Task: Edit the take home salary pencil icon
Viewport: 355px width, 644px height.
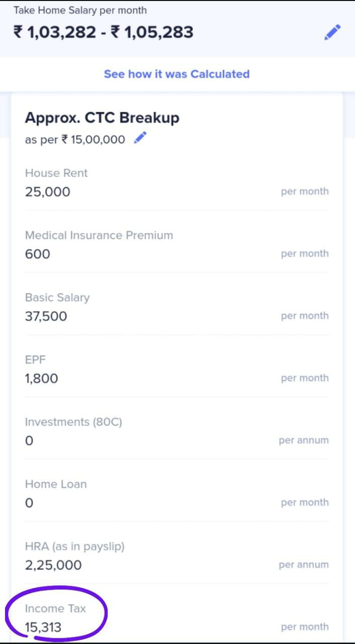Action: point(332,33)
